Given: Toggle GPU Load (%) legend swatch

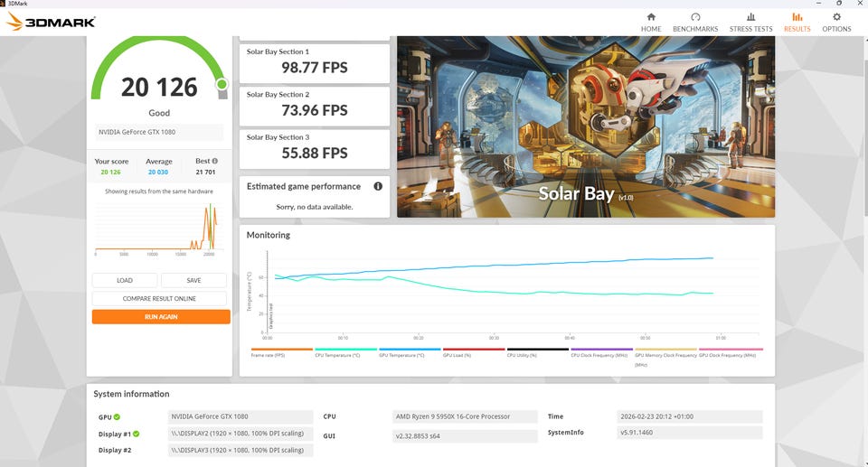Looking at the screenshot, I should click(x=474, y=350).
